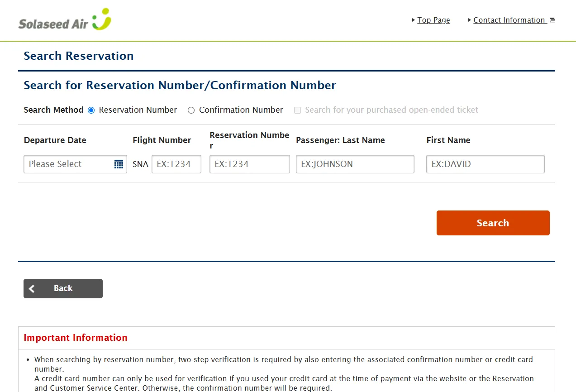Screen dimensions: 576x392
Task: Select the Confirmation Number search method
Action: click(191, 110)
